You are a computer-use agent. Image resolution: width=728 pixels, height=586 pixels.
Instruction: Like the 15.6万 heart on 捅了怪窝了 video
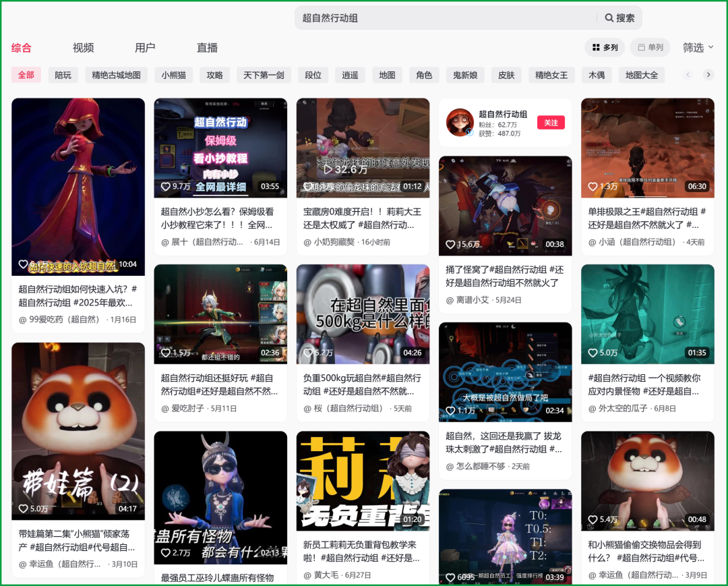tap(450, 244)
